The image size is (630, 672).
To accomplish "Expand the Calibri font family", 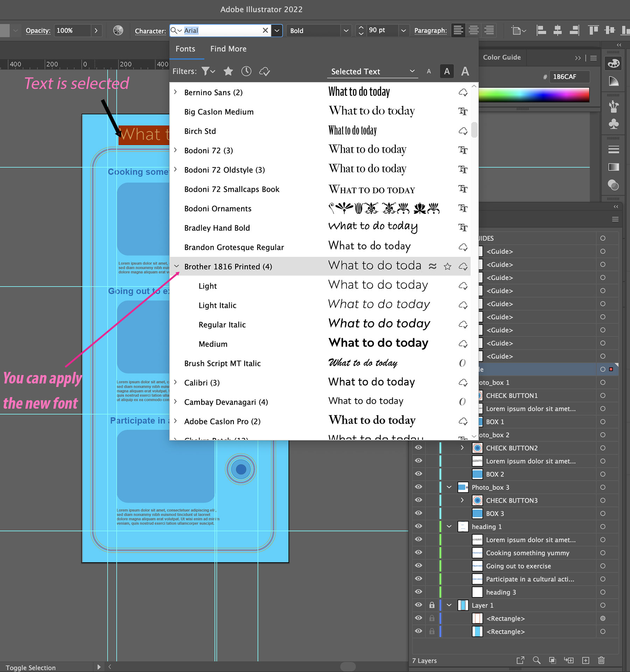I will [176, 382].
